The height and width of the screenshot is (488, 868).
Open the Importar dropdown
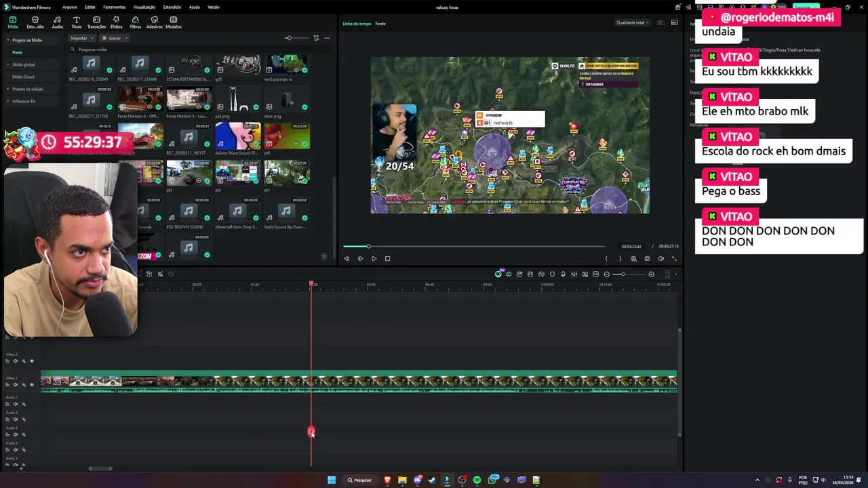pyautogui.click(x=82, y=38)
